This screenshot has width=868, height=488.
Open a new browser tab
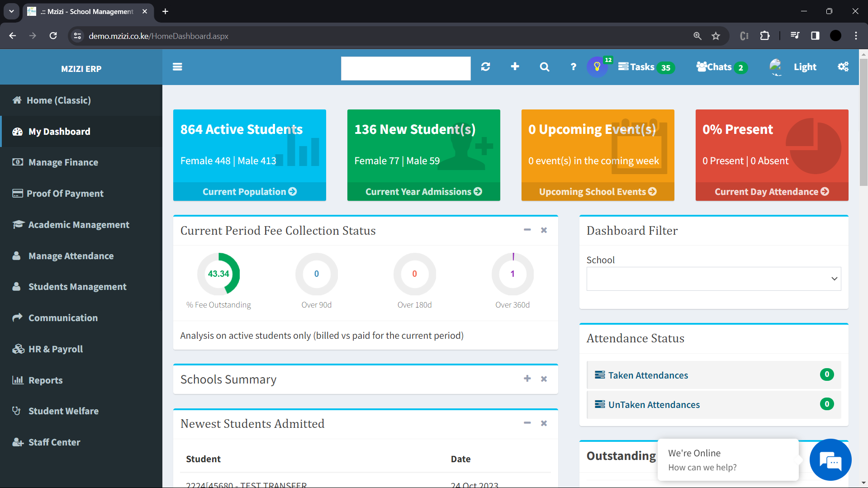pos(166,11)
